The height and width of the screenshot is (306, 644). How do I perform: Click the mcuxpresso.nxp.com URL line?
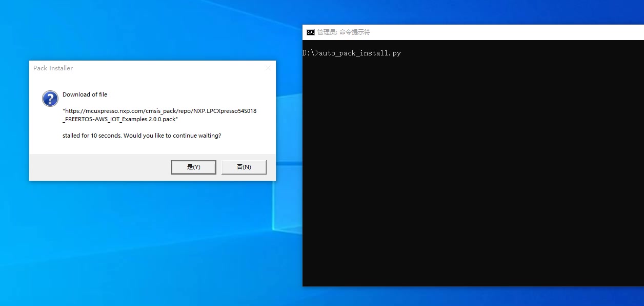pos(159,111)
